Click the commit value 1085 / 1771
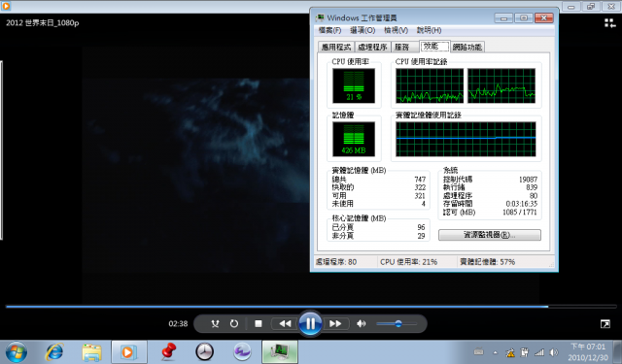Image resolution: width=622 pixels, height=364 pixels. (x=519, y=212)
